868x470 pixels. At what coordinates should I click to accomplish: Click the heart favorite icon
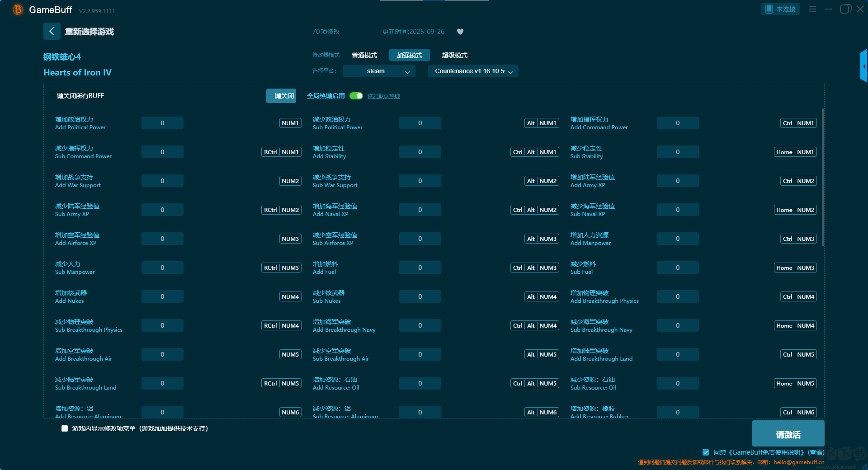click(460, 32)
